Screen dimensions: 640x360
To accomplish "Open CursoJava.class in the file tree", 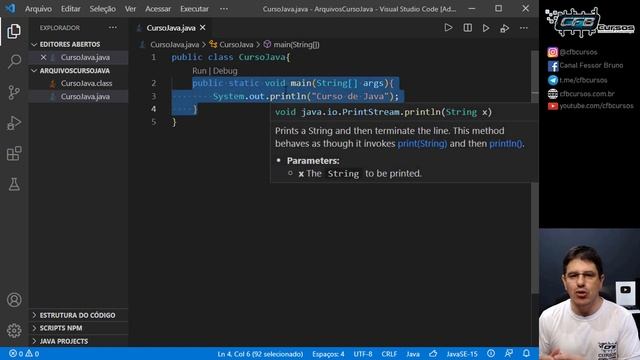I will (86, 83).
